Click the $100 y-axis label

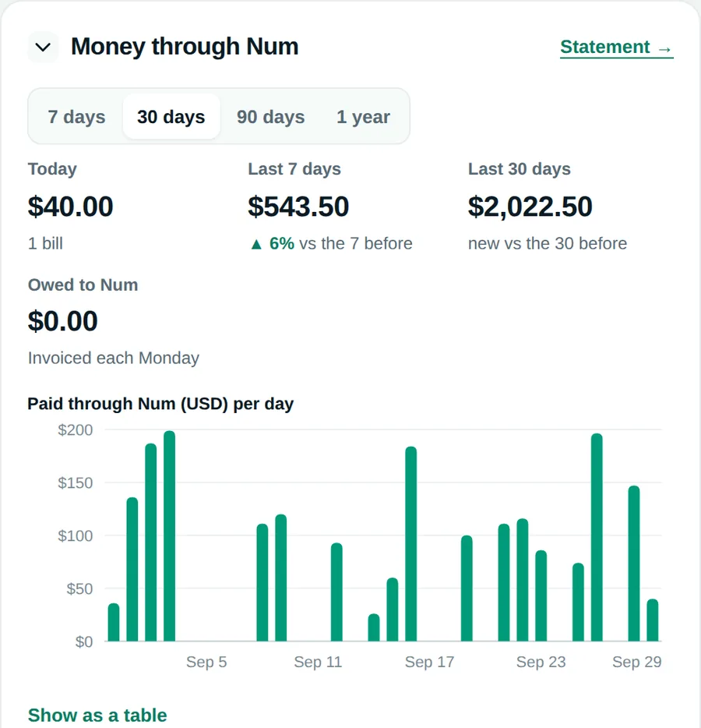point(75,535)
